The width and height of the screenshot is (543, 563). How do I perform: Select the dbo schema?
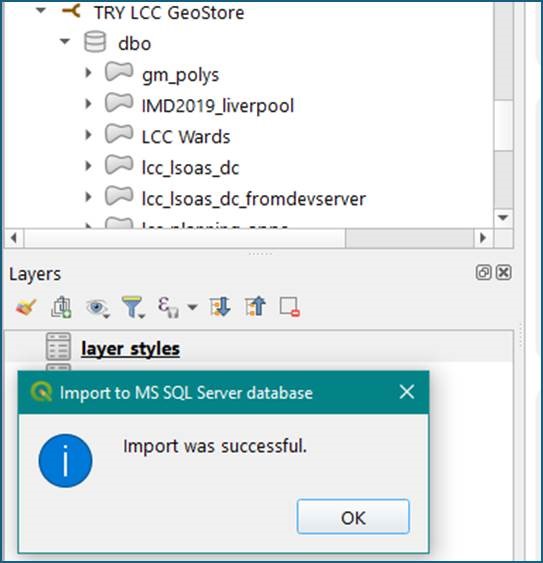tap(134, 44)
